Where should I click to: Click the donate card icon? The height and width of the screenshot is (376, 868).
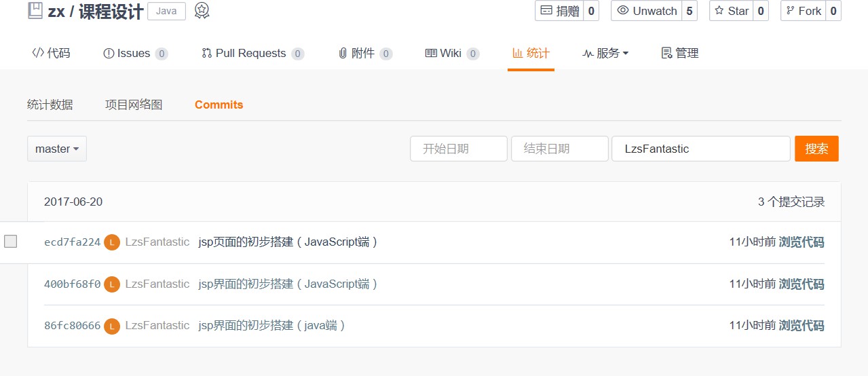click(546, 11)
